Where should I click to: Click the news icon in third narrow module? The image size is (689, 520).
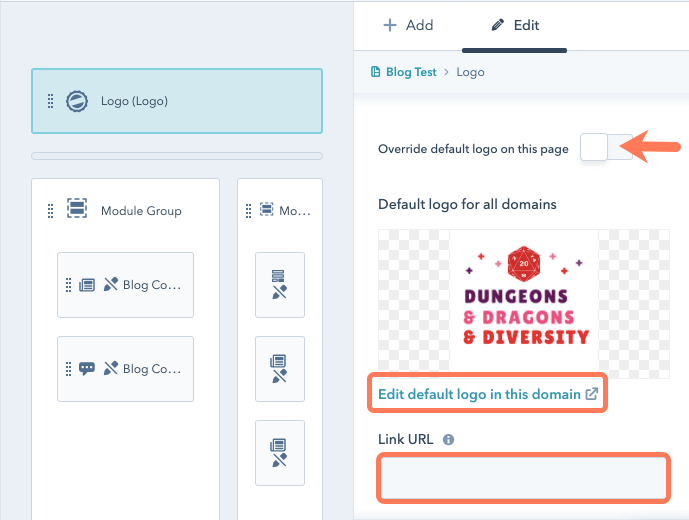click(278, 445)
